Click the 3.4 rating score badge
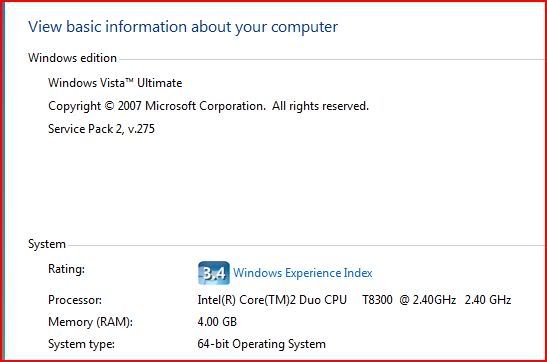This screenshot has height=362, width=547. (x=214, y=273)
